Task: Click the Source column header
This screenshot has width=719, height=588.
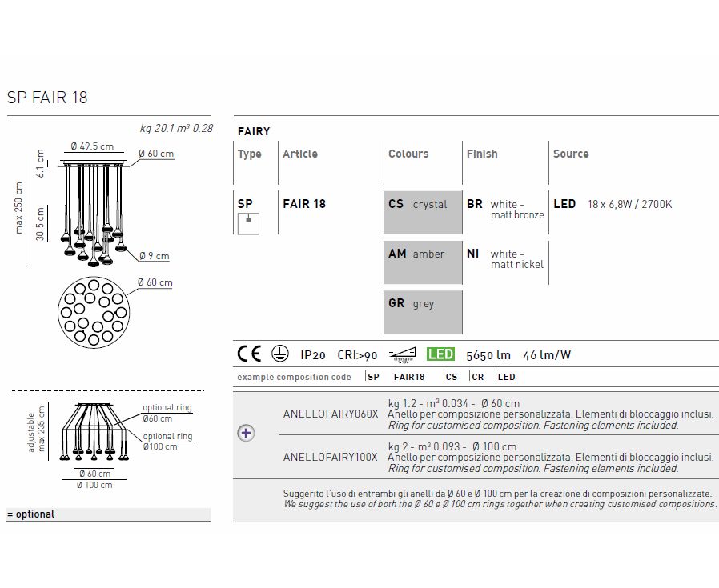Action: coord(571,154)
